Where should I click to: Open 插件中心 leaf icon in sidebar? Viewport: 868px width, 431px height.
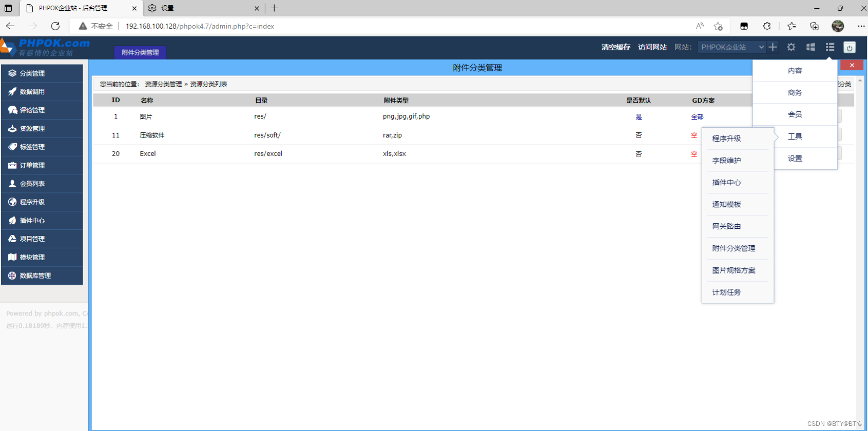(42, 221)
